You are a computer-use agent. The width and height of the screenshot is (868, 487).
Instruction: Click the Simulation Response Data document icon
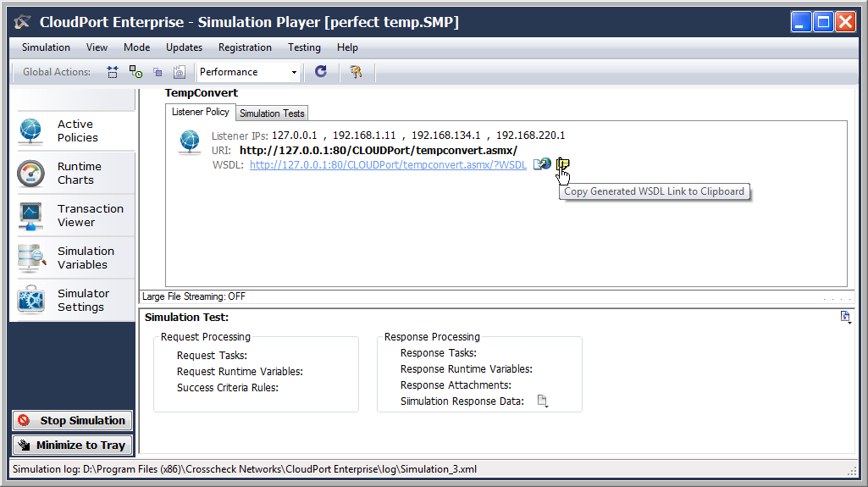pyautogui.click(x=543, y=401)
